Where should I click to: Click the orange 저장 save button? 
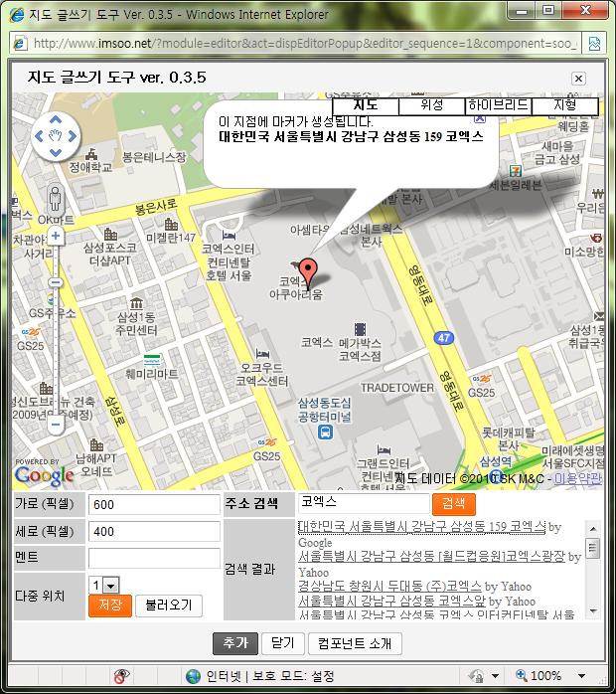coord(110,606)
